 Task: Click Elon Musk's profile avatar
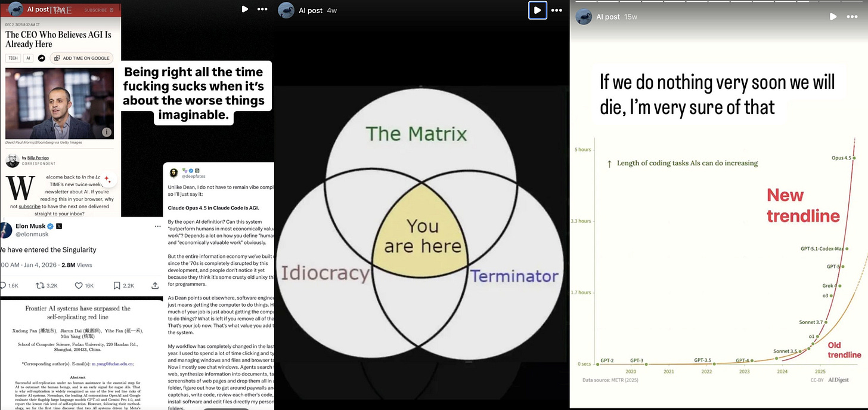coord(5,230)
